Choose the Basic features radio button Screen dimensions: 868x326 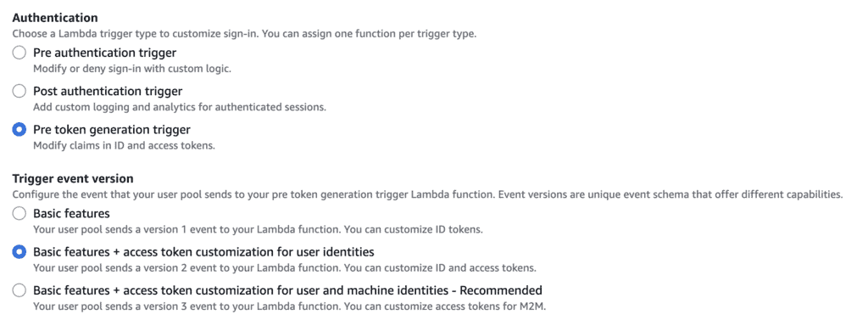point(19,213)
